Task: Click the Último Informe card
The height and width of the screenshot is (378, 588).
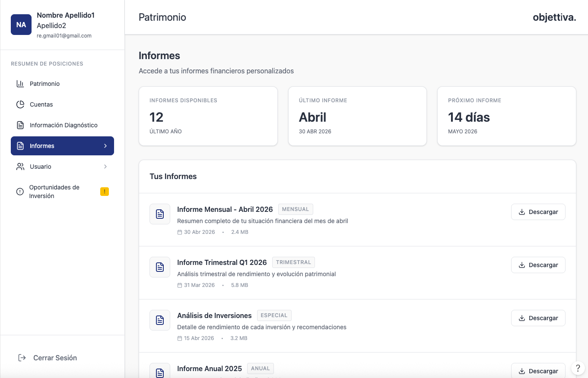Action: pos(357,116)
